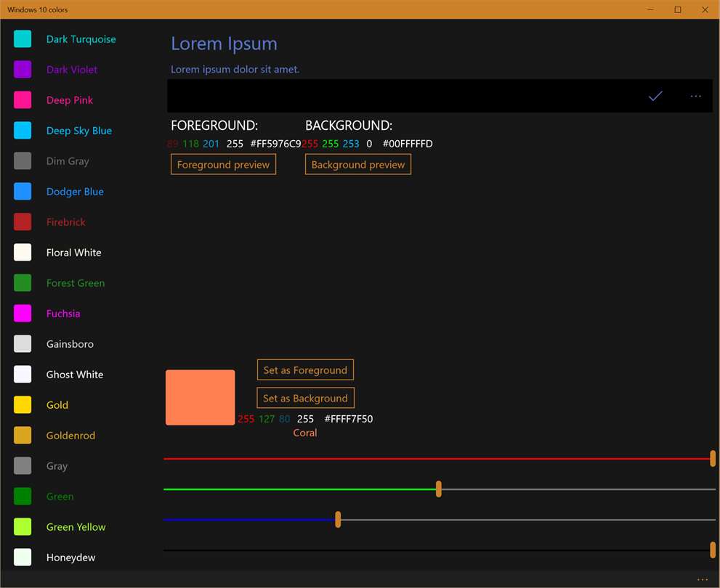The width and height of the screenshot is (720, 588).
Task: Click the green channel slider handle
Action: [x=439, y=489]
